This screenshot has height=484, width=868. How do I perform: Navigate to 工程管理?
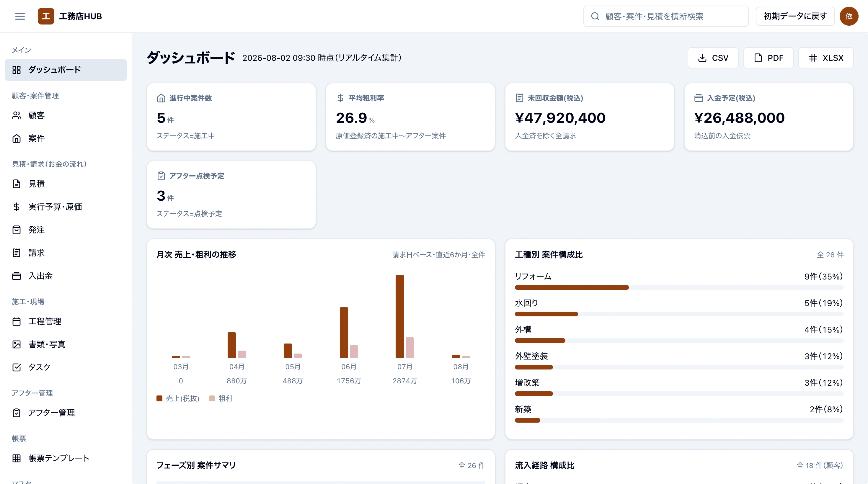[x=66, y=321]
